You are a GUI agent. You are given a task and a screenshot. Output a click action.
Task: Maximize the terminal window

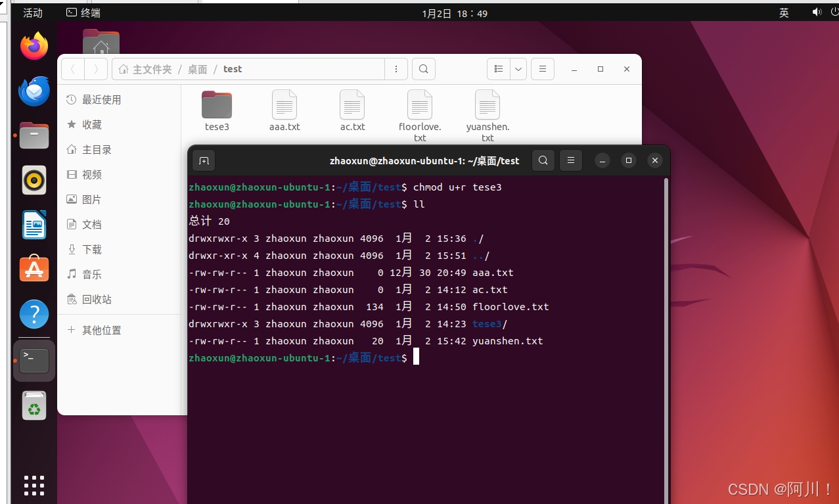[x=629, y=160]
